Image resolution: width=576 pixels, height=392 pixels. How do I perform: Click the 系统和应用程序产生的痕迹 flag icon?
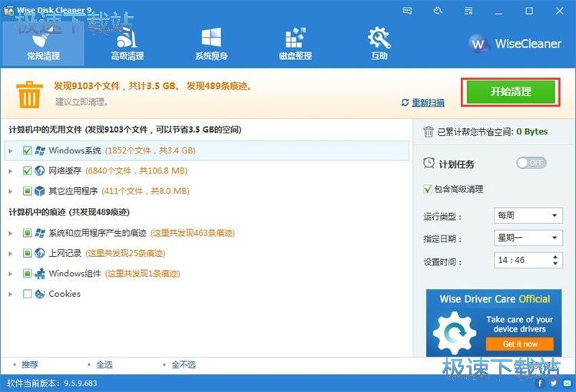[x=40, y=233]
